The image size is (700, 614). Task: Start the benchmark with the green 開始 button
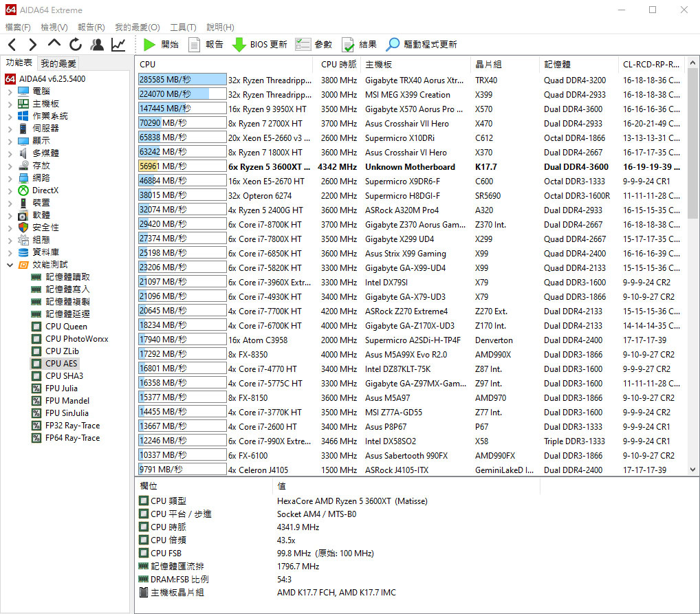[161, 44]
